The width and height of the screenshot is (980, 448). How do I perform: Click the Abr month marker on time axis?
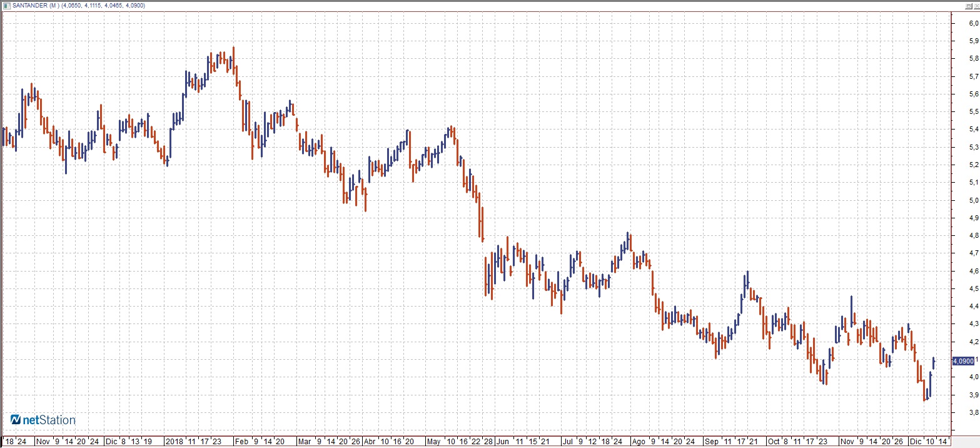tap(370, 441)
